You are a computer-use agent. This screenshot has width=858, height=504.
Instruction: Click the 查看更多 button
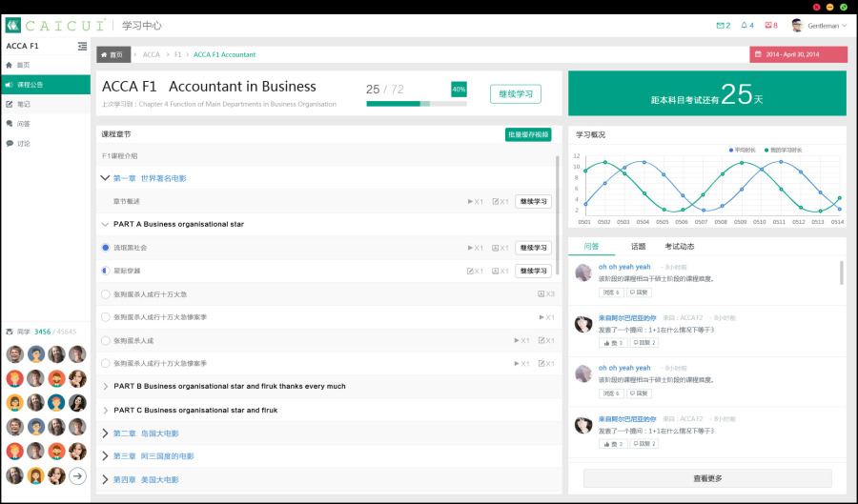(x=707, y=478)
